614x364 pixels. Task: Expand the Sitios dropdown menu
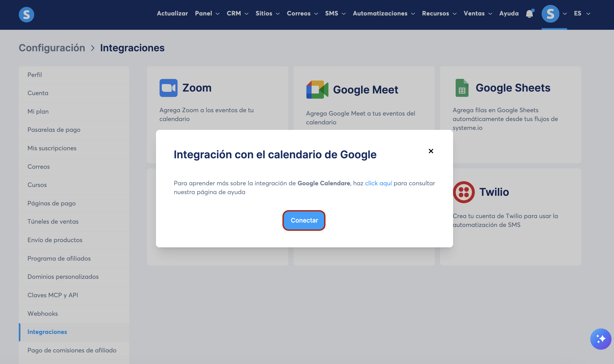(x=268, y=14)
